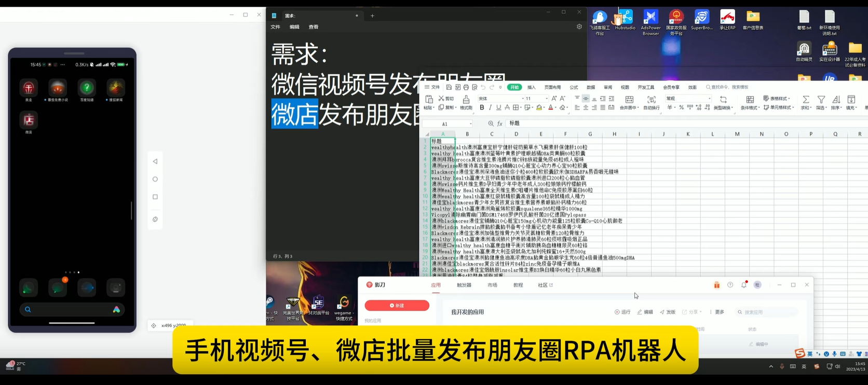Click the phone mirror Back triangle button

pos(155,161)
